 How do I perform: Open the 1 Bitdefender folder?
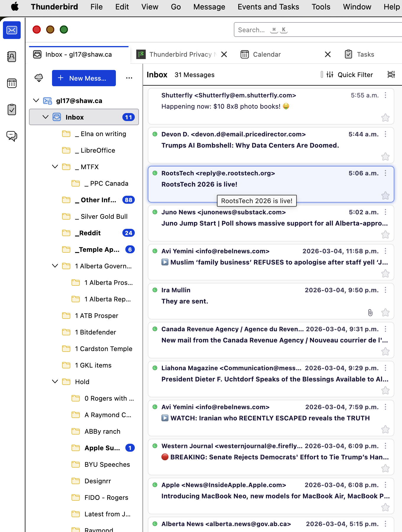[84, 332]
